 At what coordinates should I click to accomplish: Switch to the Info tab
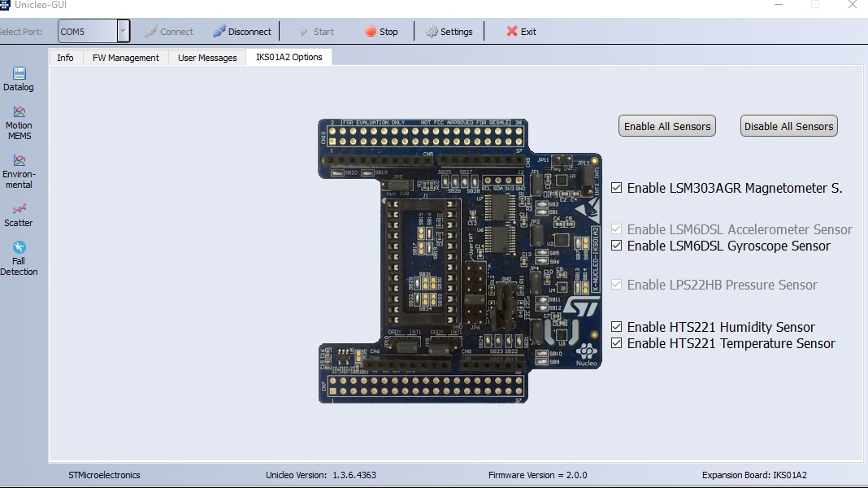coord(65,58)
